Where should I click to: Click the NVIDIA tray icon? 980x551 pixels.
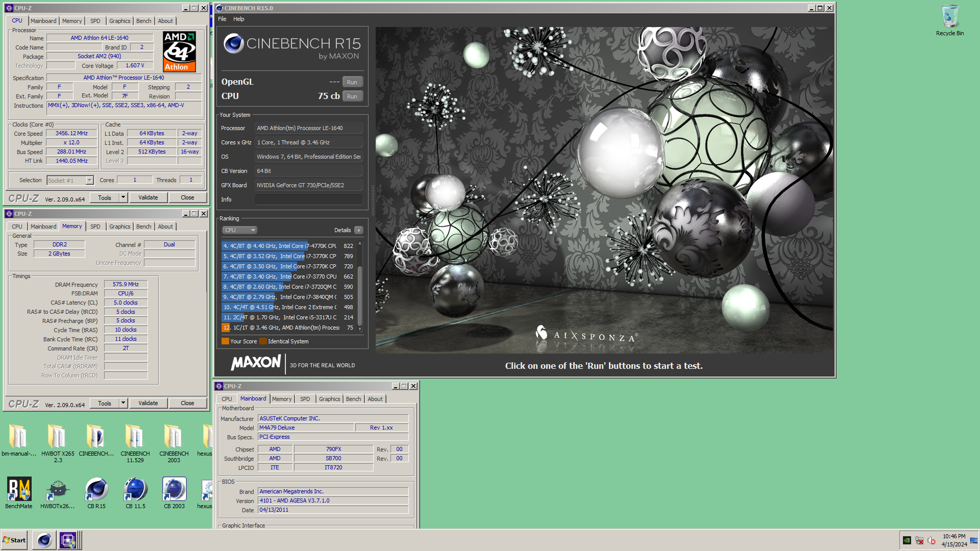point(907,540)
